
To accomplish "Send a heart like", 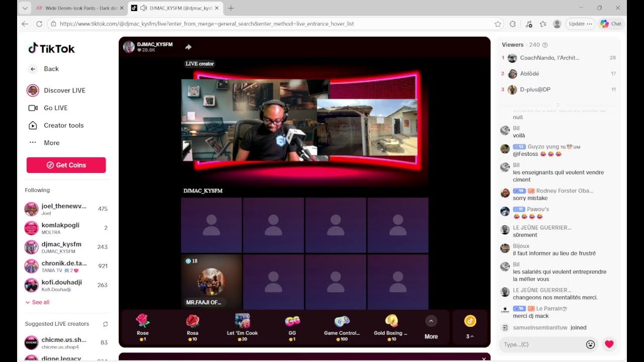I will click(609, 344).
